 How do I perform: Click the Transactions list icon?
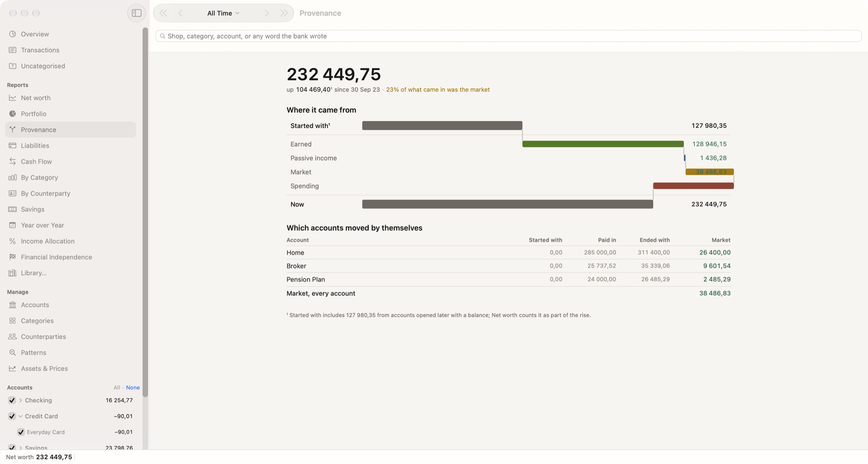[13, 50]
